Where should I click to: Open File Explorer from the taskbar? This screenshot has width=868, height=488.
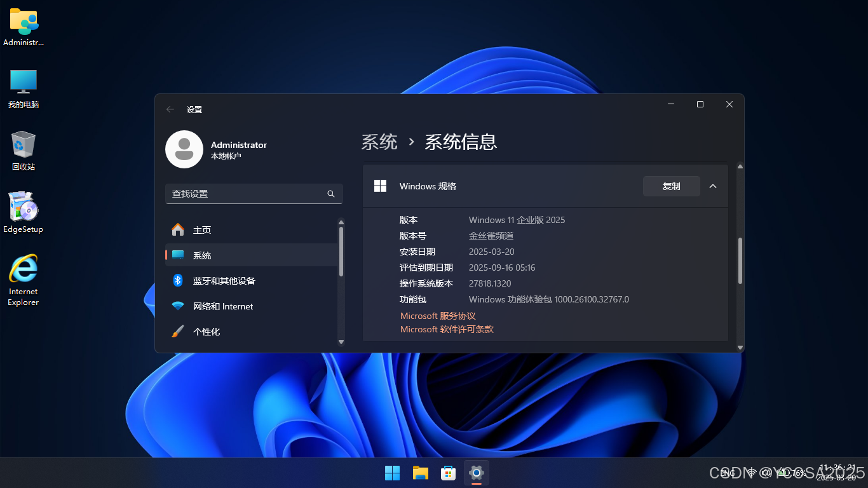click(420, 473)
